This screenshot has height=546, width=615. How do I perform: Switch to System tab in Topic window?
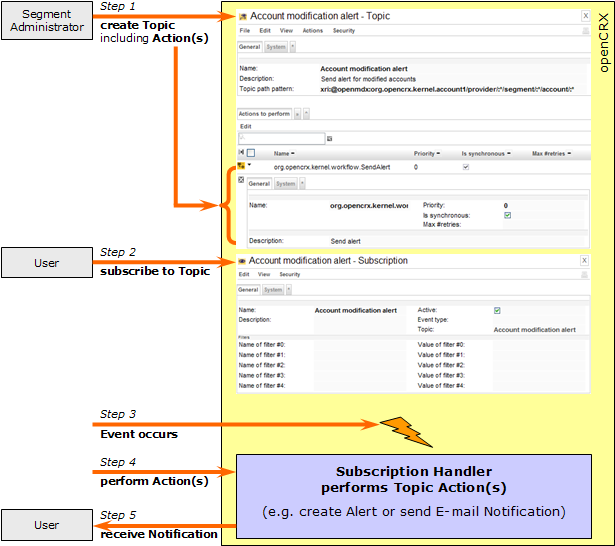(x=276, y=47)
